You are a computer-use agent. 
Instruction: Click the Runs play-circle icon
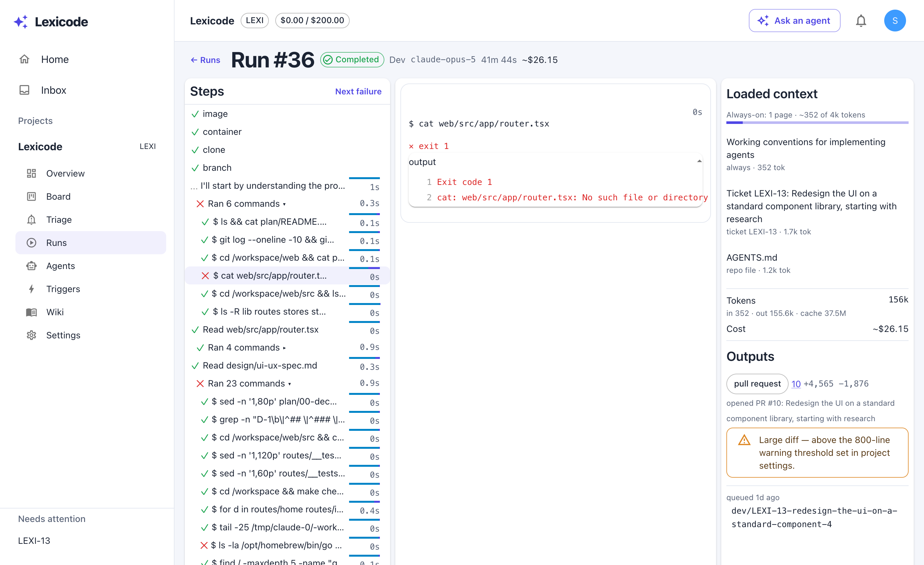coord(31,243)
